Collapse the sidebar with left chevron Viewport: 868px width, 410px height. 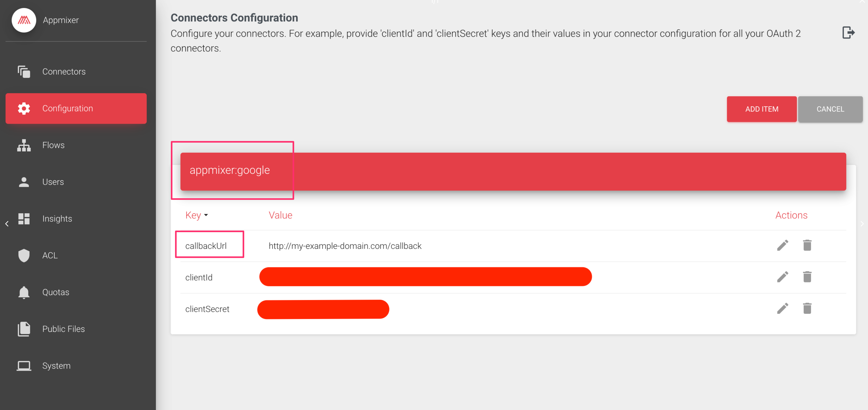click(7, 224)
